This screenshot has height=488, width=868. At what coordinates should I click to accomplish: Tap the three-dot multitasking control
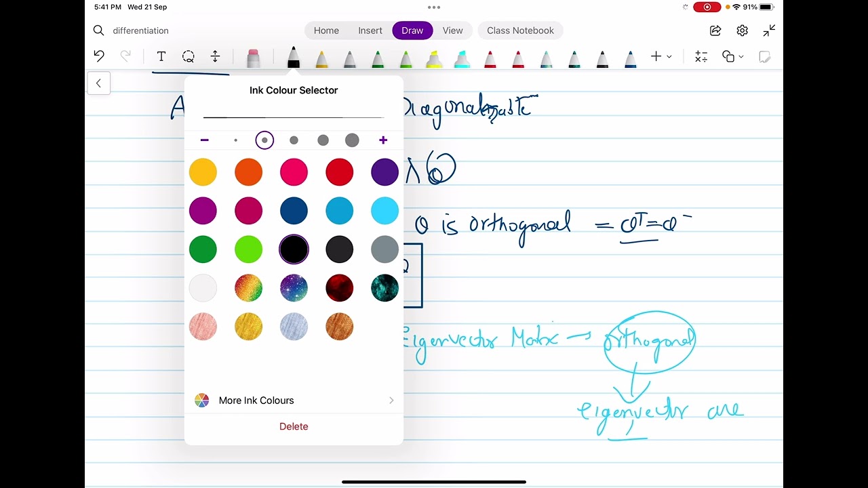[434, 7]
